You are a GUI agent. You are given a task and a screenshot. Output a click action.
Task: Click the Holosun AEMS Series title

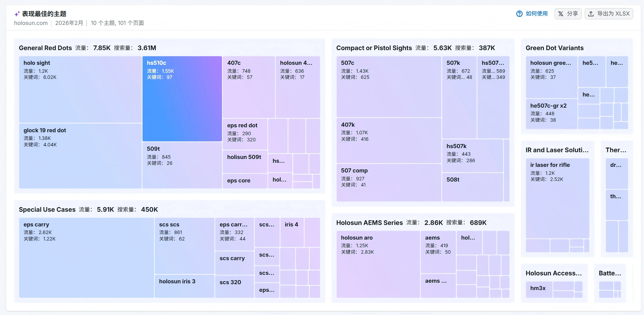pos(369,223)
